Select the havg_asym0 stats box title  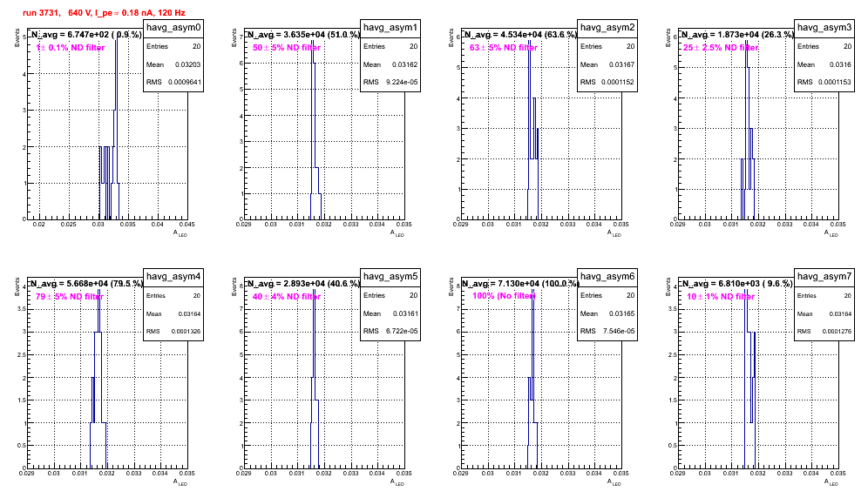173,27
